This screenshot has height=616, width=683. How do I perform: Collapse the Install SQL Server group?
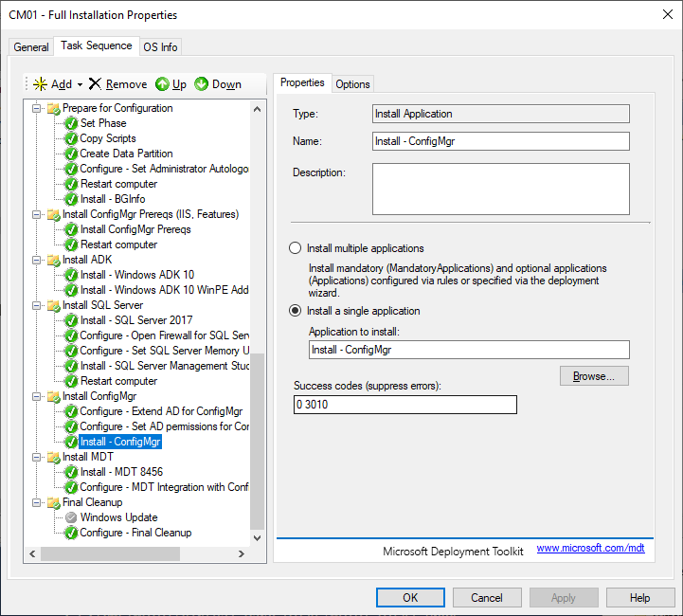[x=37, y=305]
